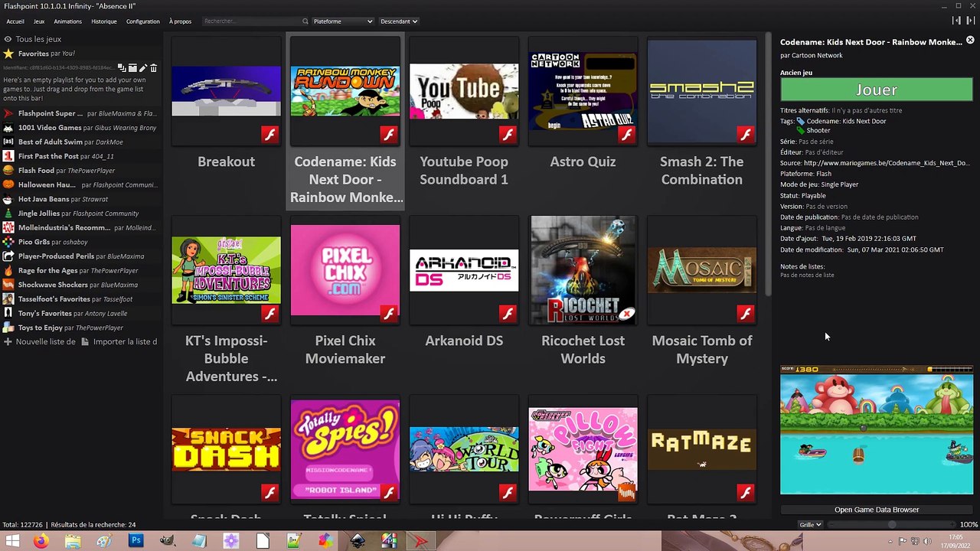Select the Youtube Poop Soundboard 1 game card

(464, 120)
